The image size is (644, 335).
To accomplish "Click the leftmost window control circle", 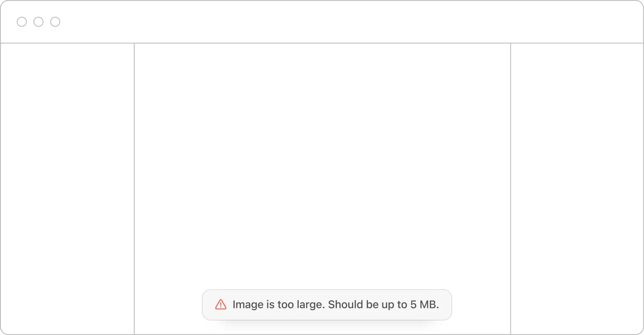I will pos(22,22).
